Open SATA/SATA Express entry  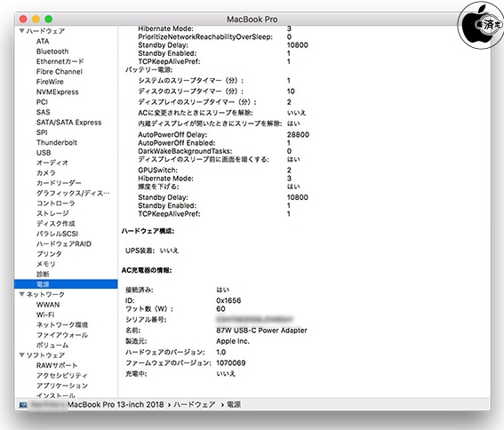click(x=68, y=123)
